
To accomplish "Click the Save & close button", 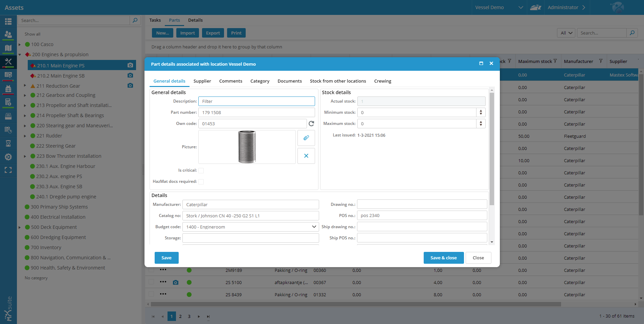I will 443,258.
